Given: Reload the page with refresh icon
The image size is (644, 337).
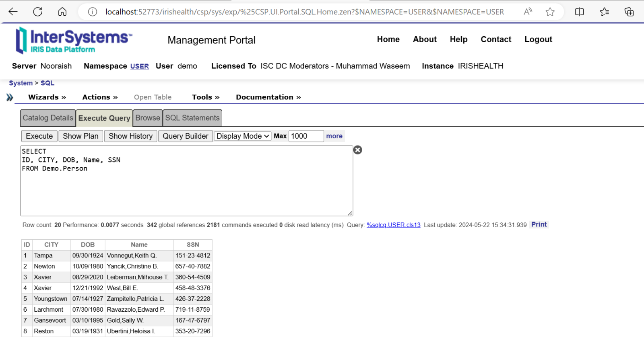Looking at the screenshot, I should [38, 12].
